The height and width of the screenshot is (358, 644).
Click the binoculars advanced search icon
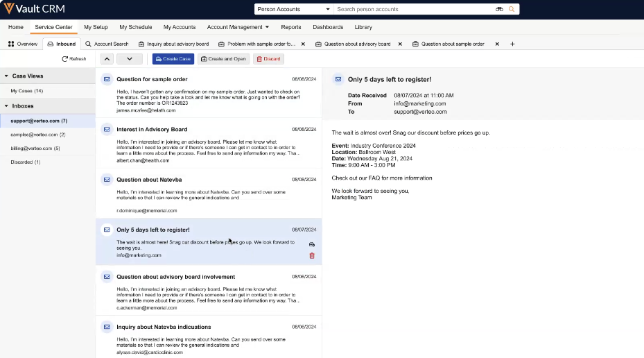[499, 9]
